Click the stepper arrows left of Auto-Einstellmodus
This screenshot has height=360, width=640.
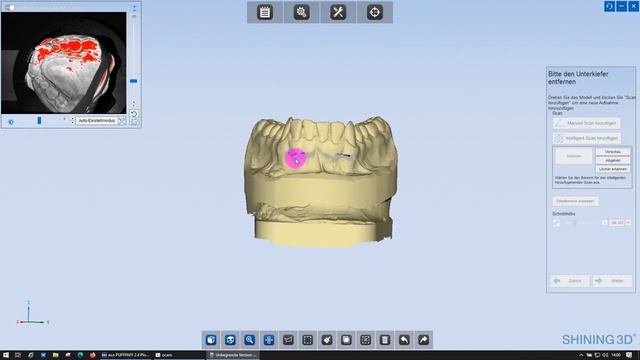73,120
